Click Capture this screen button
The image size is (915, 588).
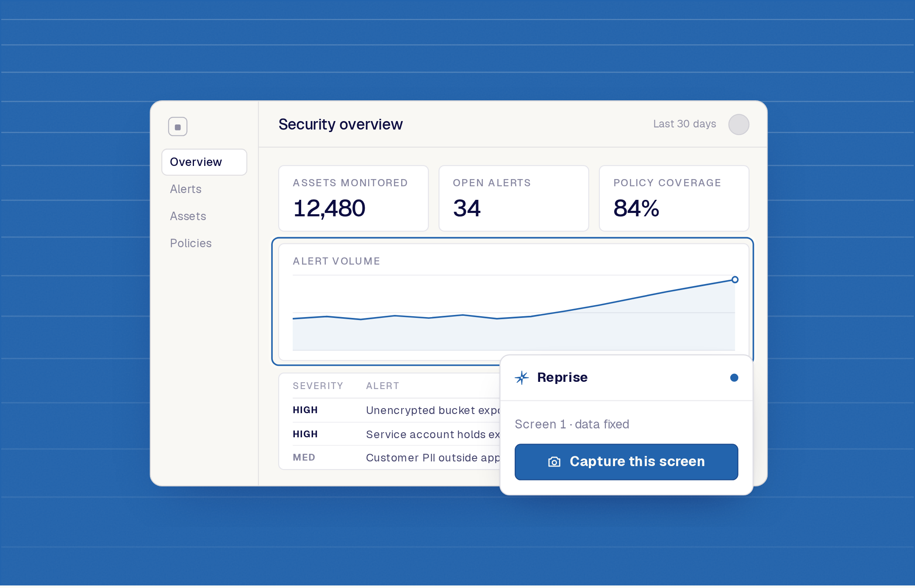pos(626,462)
